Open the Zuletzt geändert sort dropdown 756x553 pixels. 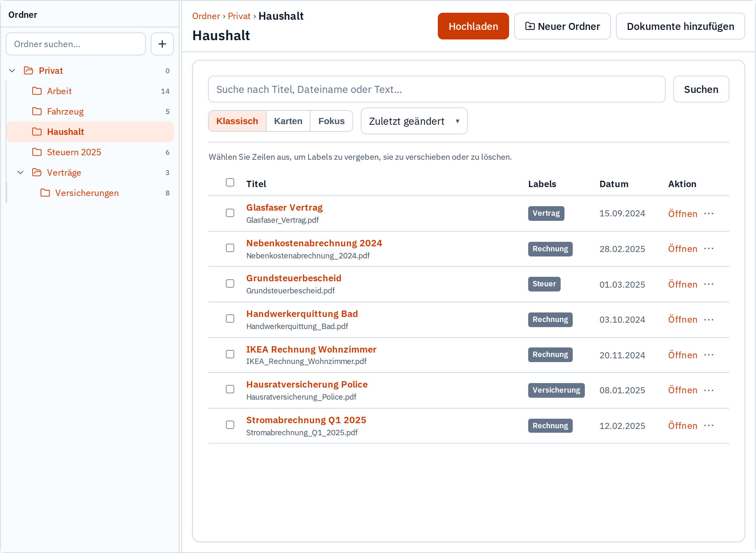pyautogui.click(x=414, y=121)
